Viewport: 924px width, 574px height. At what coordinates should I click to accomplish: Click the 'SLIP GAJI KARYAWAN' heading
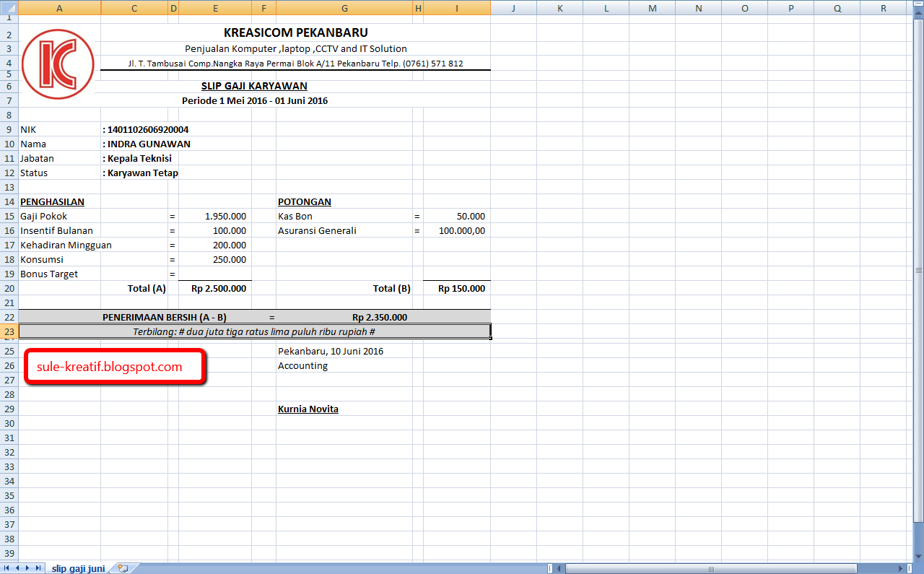254,86
